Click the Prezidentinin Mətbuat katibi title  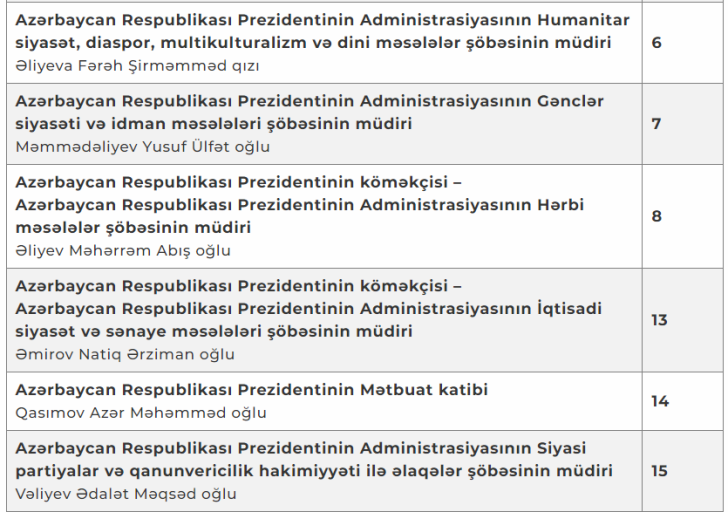[x=251, y=390]
